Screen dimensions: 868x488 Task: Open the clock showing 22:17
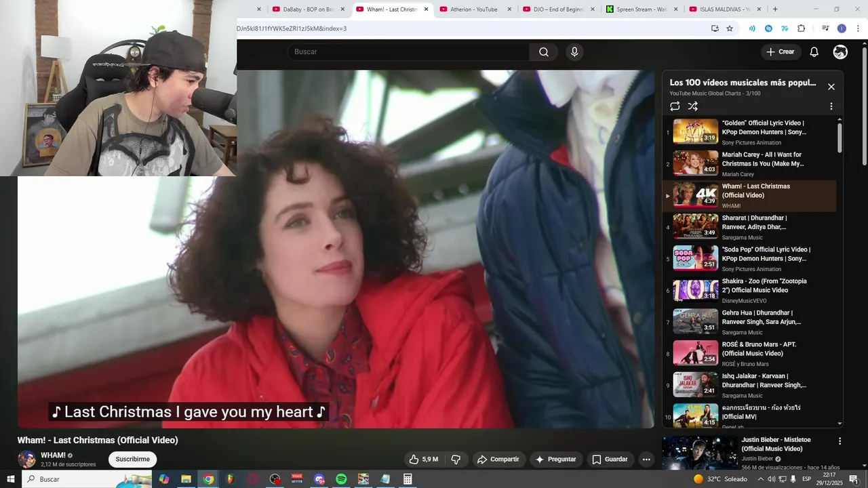pyautogui.click(x=829, y=479)
